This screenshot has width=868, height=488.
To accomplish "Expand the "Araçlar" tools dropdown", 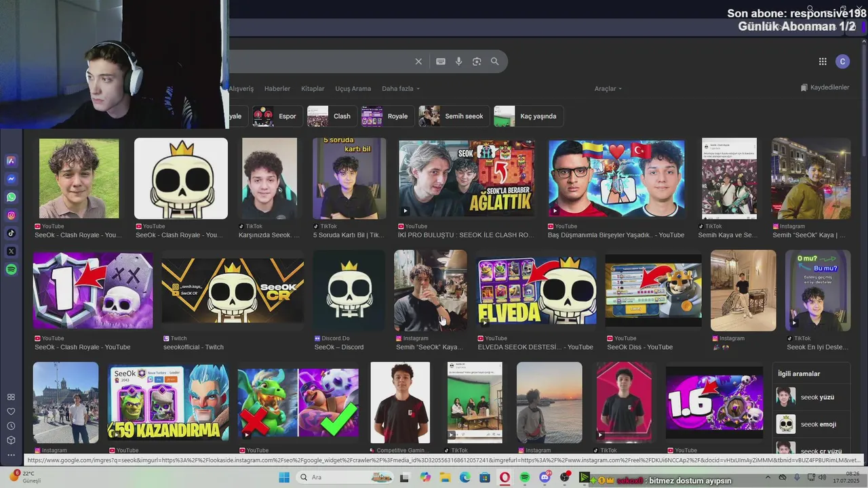I will pos(608,89).
